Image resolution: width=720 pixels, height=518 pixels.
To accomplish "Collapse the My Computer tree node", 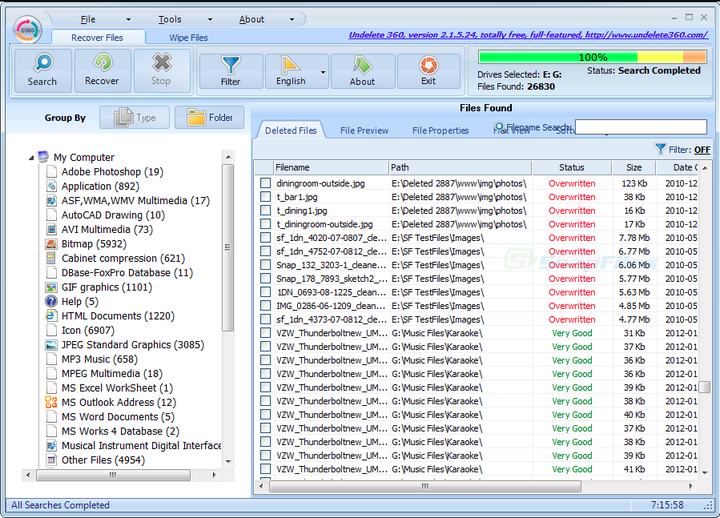I will pyautogui.click(x=31, y=158).
